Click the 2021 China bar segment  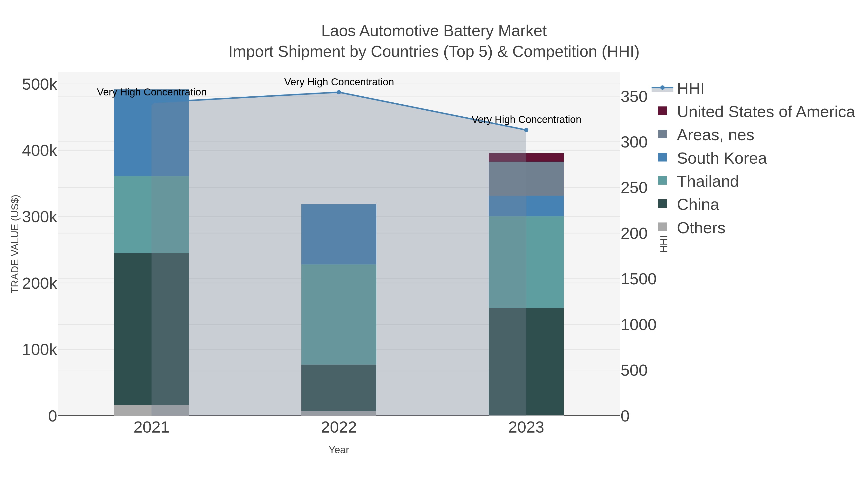pos(152,329)
